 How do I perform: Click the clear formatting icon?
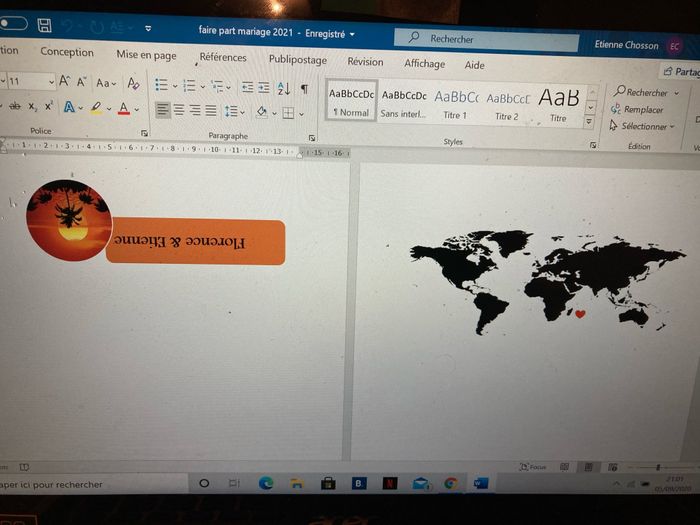click(x=133, y=84)
